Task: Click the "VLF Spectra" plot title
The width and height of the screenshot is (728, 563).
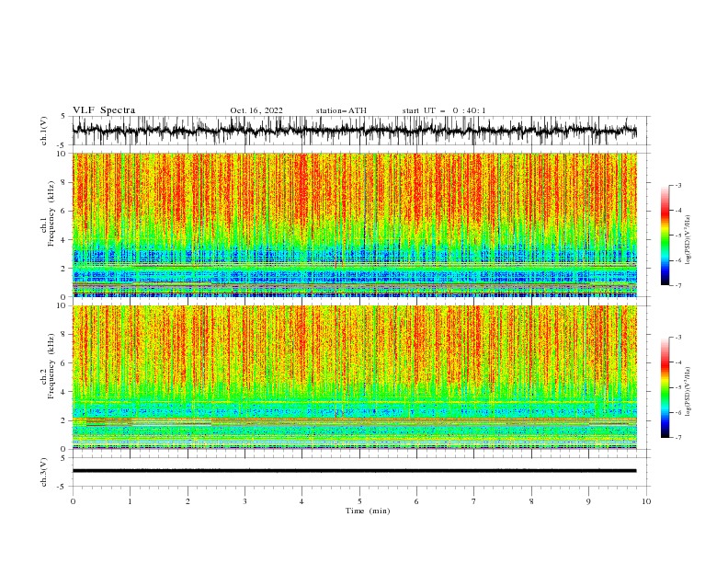Action: [x=104, y=110]
